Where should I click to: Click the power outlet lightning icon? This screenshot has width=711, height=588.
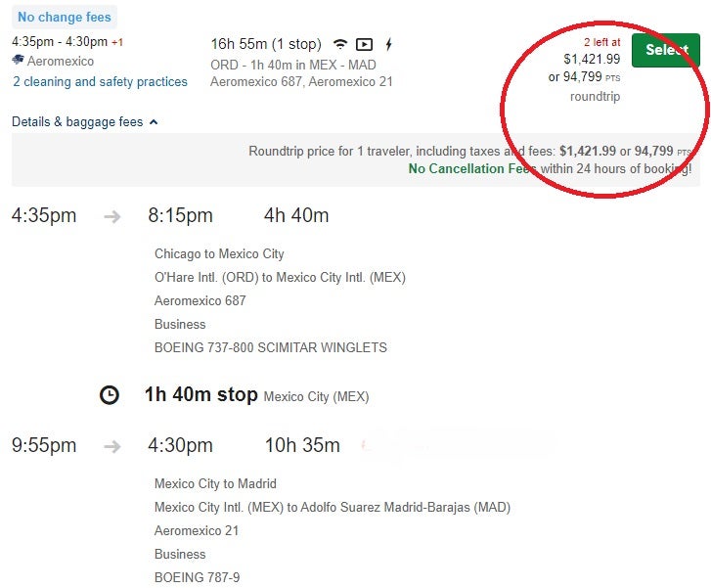(x=388, y=44)
